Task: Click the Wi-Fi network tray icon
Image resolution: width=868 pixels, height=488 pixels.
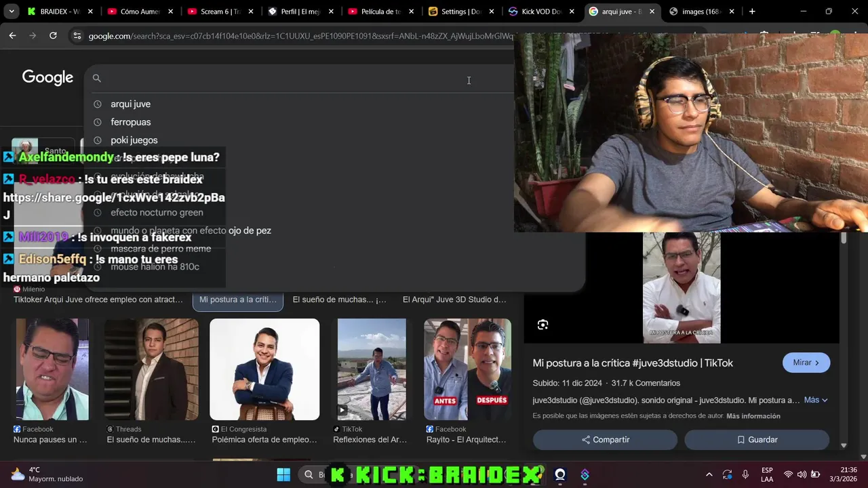Action: tap(788, 474)
